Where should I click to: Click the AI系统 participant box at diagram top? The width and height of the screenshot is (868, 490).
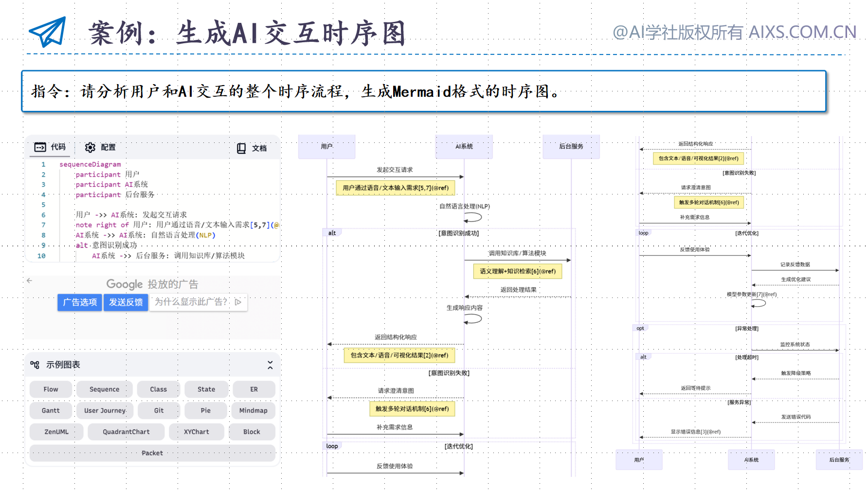(464, 147)
